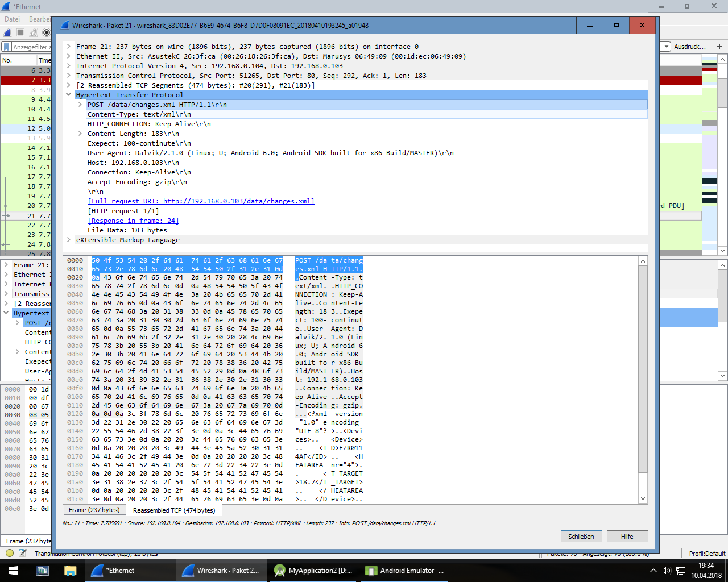728x582 pixels.
Task: Collapse the Hypertext Transfer Protocol section
Action: click(x=69, y=95)
